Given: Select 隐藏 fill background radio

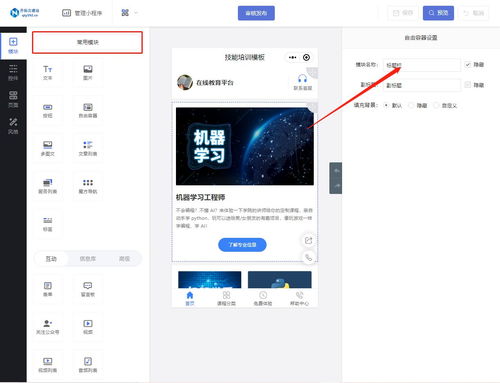Looking at the screenshot, I should [x=411, y=105].
